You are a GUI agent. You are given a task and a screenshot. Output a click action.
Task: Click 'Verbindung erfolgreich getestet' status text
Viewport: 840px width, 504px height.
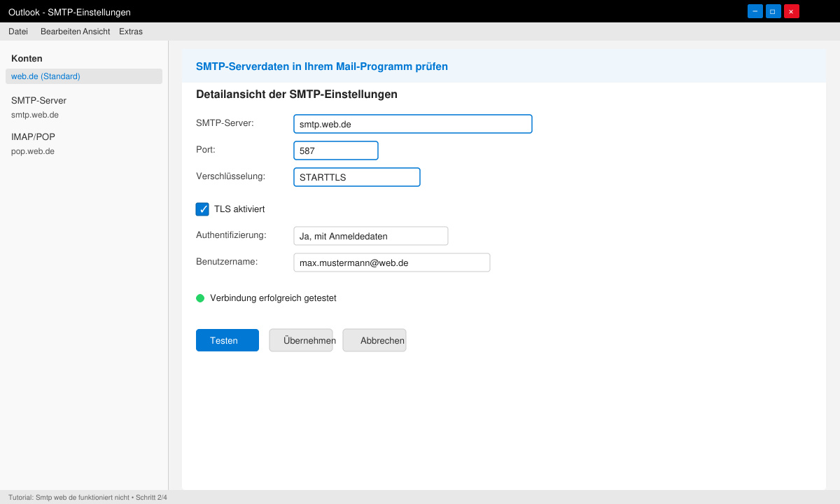point(273,298)
